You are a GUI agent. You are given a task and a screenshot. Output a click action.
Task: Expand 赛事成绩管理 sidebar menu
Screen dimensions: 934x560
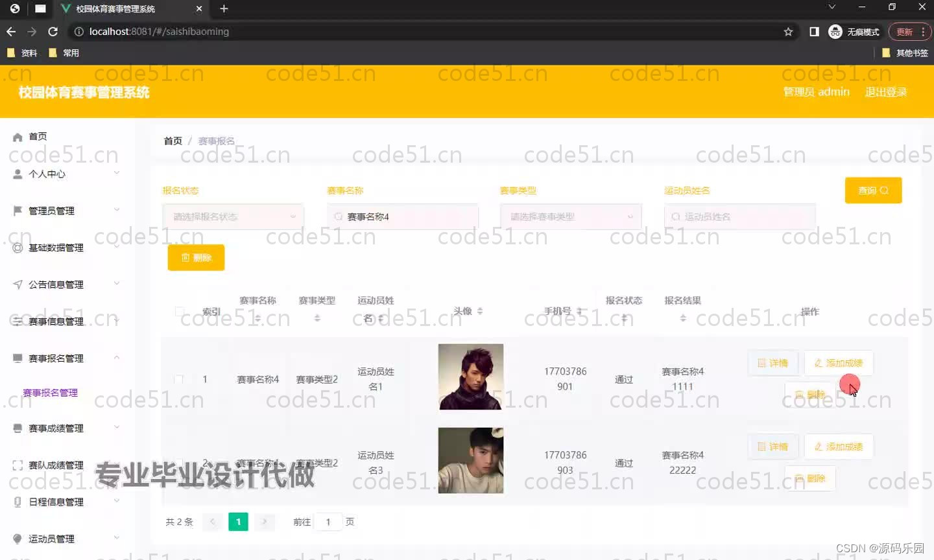coord(117,427)
